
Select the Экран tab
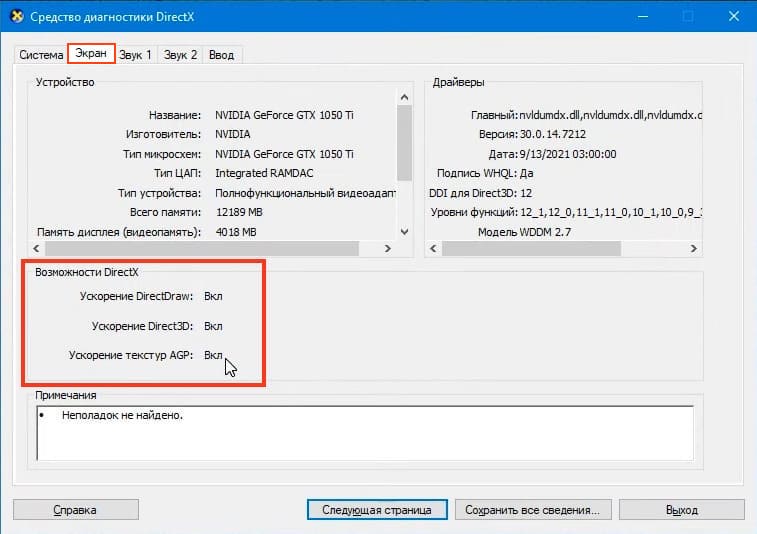pos(91,53)
